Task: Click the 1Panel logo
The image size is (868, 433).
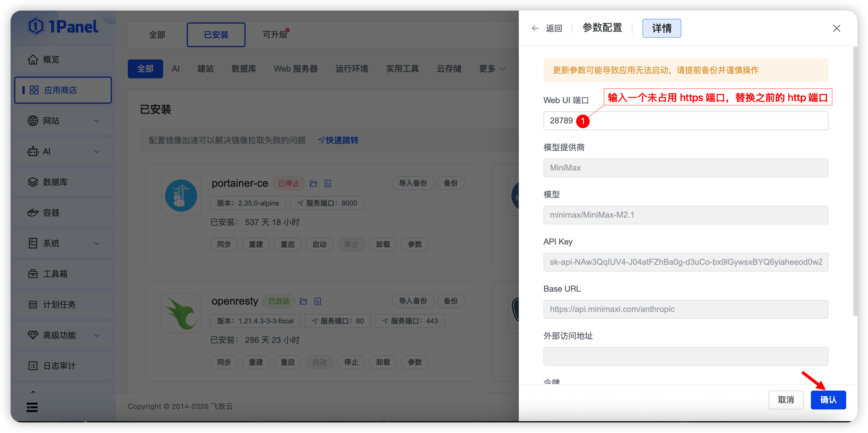Action: [63, 26]
